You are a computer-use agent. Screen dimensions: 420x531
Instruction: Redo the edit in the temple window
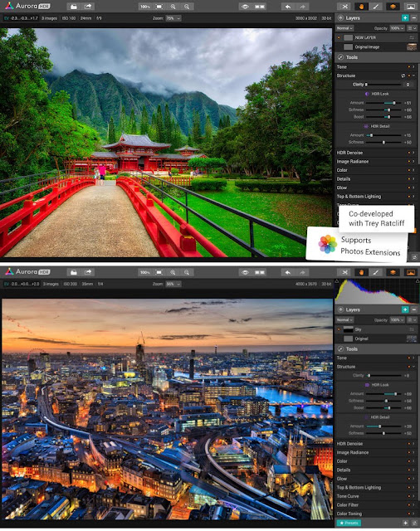pyautogui.click(x=302, y=7)
